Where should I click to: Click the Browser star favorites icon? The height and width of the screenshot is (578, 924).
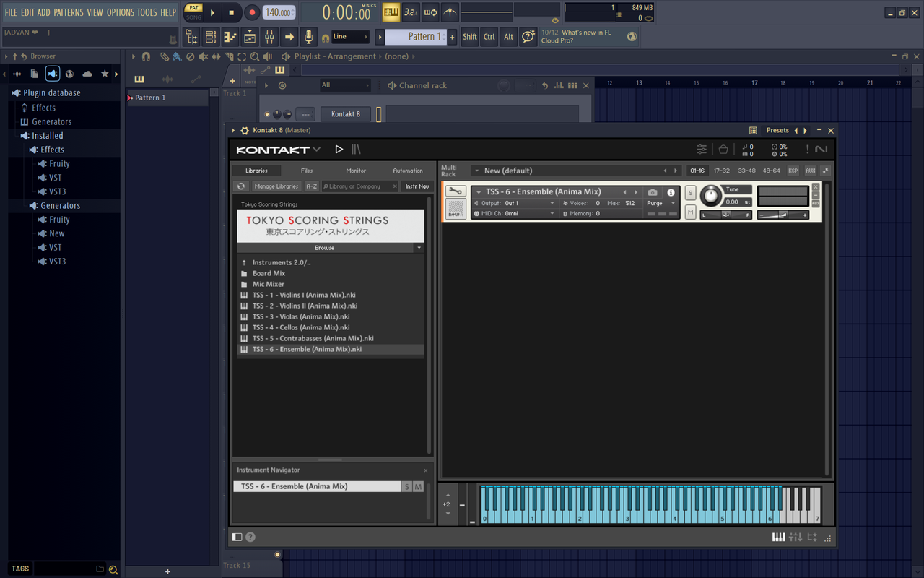point(105,74)
